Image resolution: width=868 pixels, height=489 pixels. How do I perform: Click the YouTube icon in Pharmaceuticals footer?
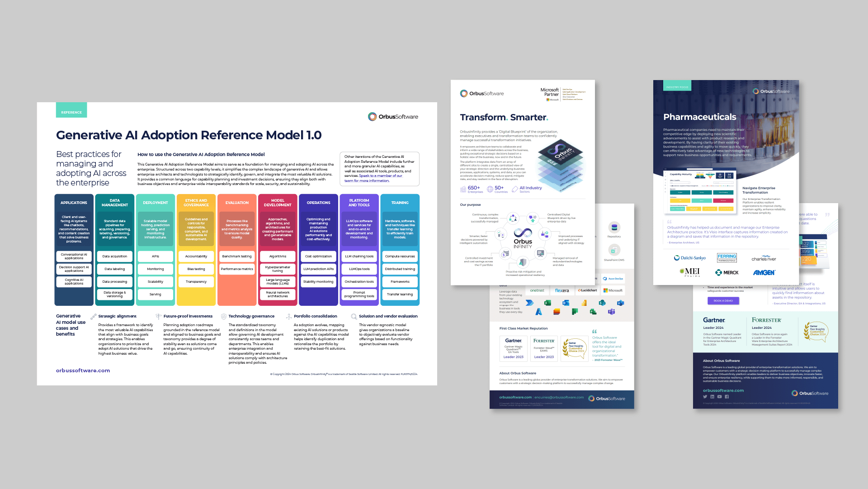coord(719,397)
